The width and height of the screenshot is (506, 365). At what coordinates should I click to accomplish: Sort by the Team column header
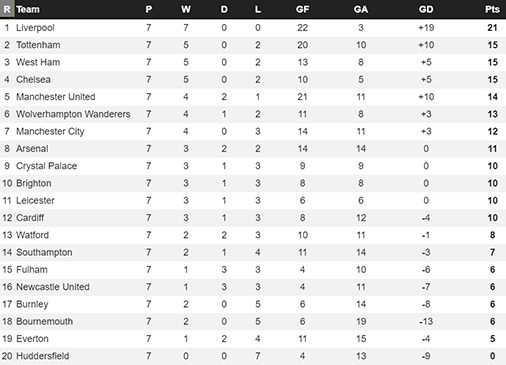coord(28,9)
